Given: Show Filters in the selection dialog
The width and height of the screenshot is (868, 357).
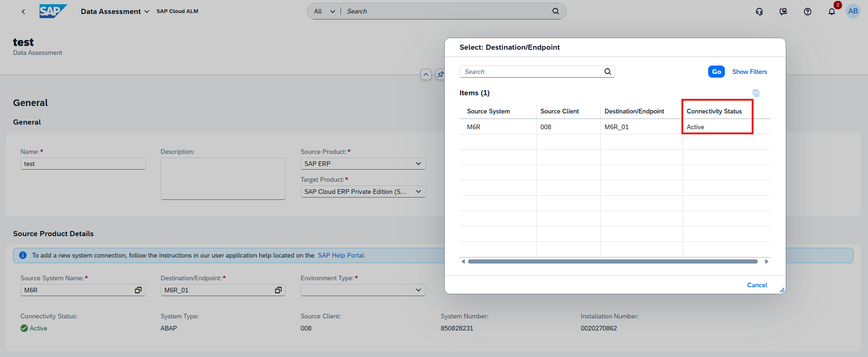Looking at the screenshot, I should click(x=750, y=72).
